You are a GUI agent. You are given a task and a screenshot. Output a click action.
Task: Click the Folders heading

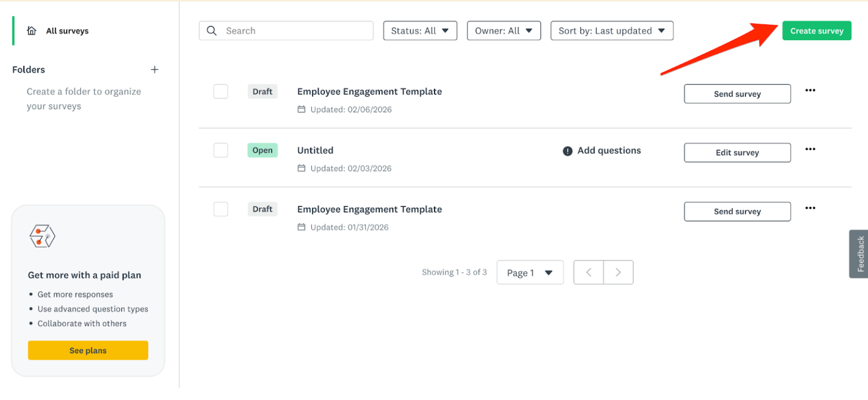28,69
